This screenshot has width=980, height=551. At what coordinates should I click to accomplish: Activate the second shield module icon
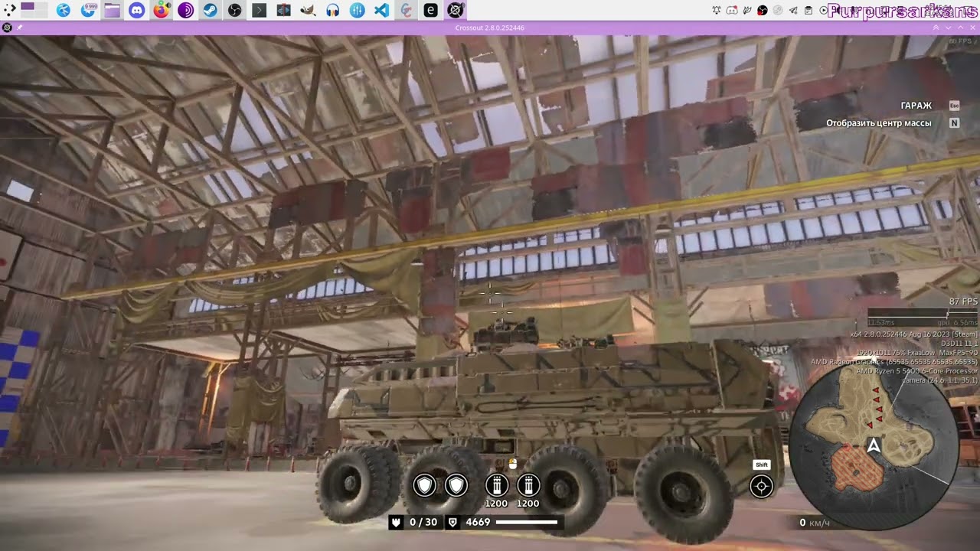pos(456,485)
